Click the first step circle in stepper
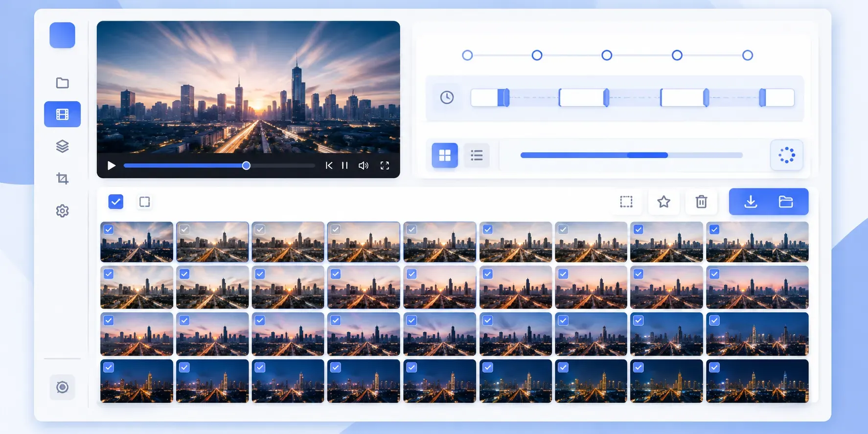The width and height of the screenshot is (868, 434). [467, 55]
